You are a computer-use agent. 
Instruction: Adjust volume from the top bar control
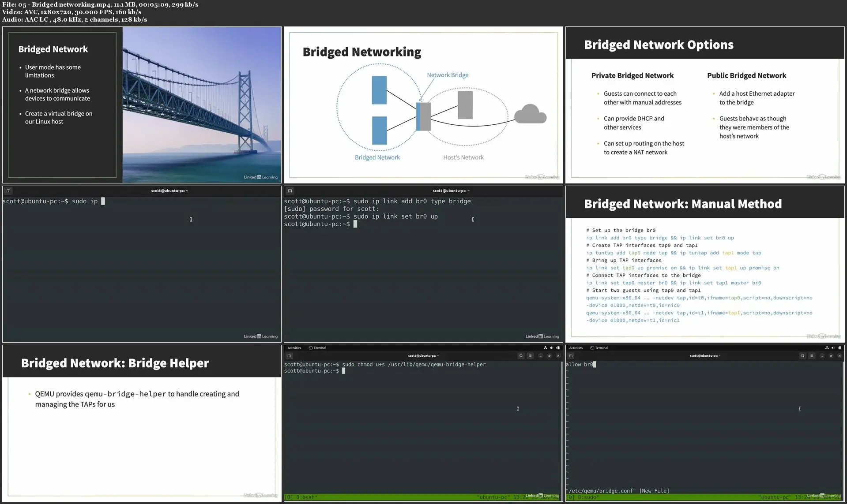(x=551, y=348)
